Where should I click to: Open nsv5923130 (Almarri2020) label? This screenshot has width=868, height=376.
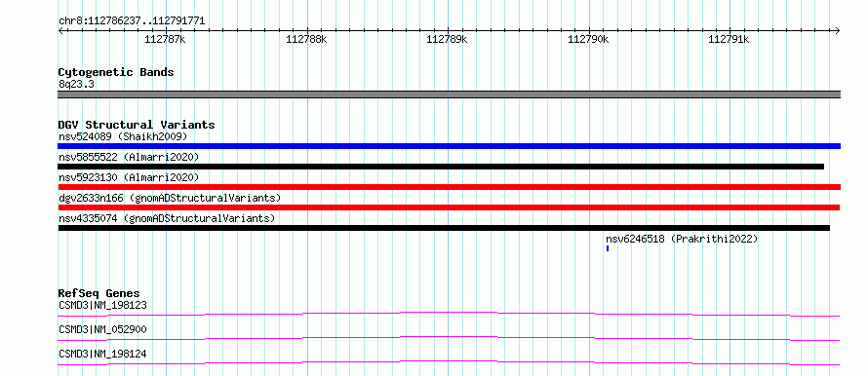pyautogui.click(x=129, y=177)
